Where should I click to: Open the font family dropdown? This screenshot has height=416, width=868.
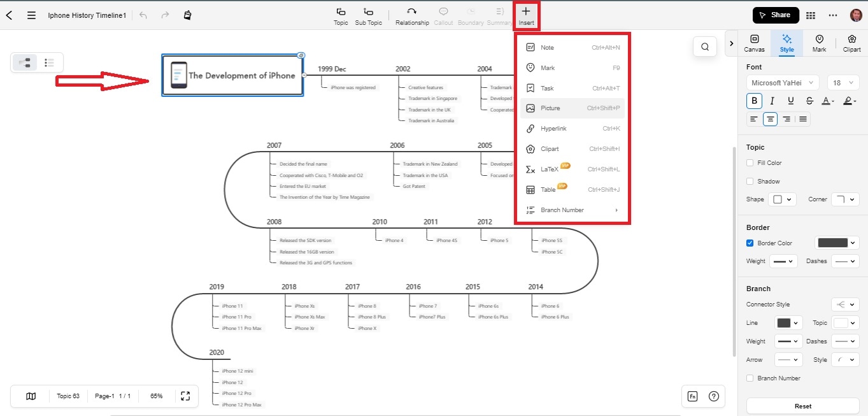pyautogui.click(x=783, y=83)
